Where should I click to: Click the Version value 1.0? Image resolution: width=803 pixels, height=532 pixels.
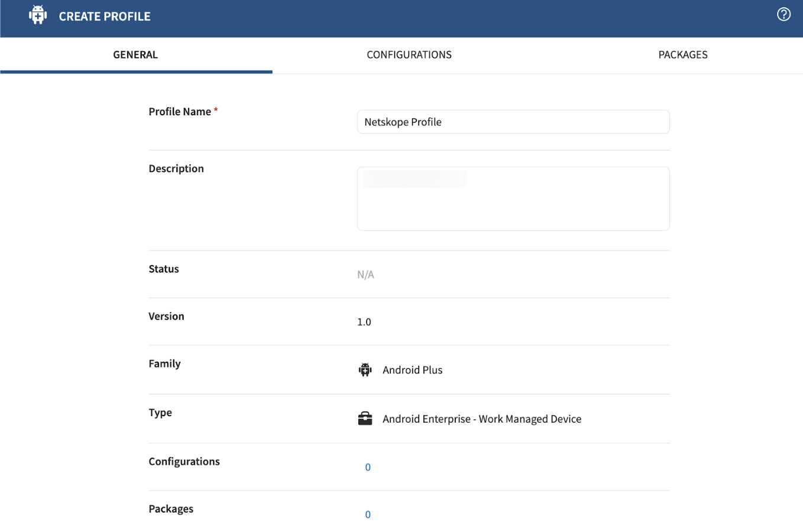[x=364, y=322]
